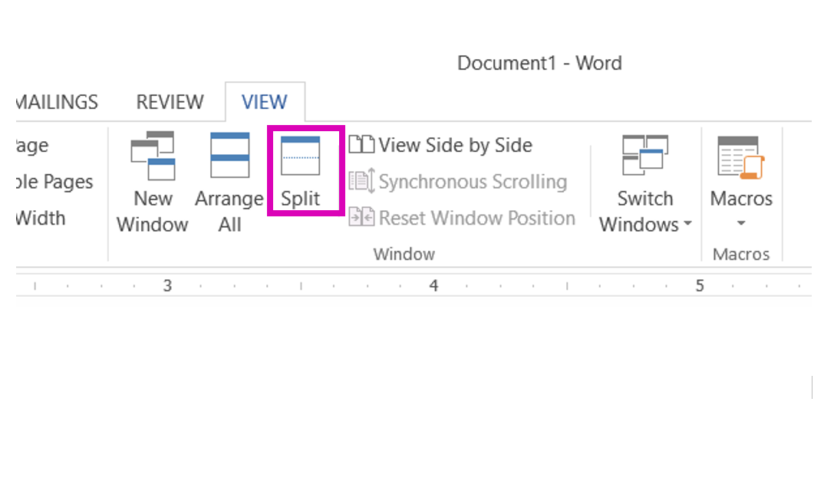Viewport: 824px width, 504px height.
Task: Select the Page Width zoom option
Action: 41,218
